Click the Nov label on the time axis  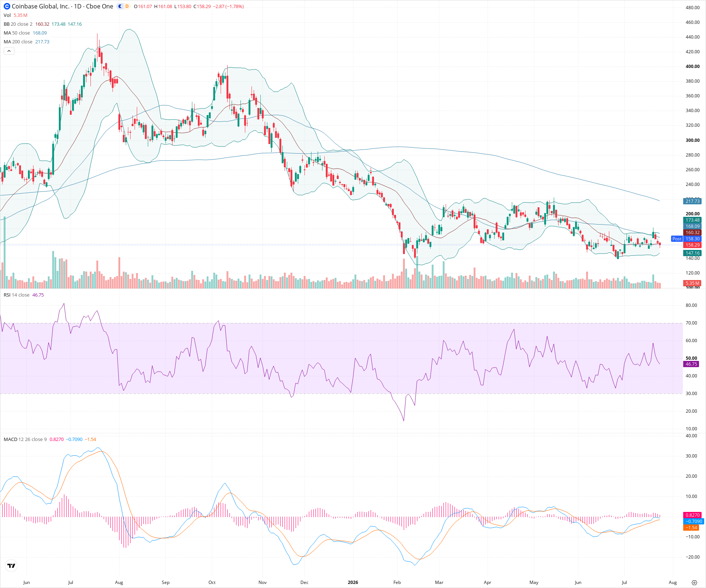tap(263, 582)
